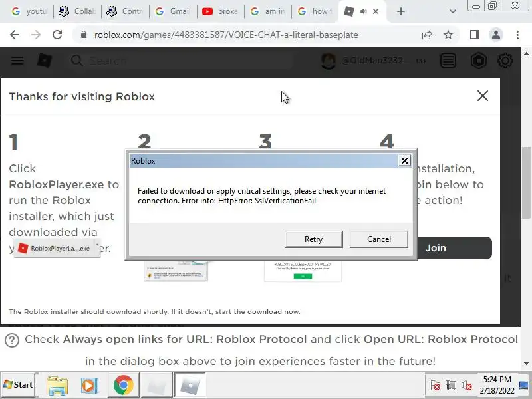Open a new browser tab
532x399 pixels.
(401, 11)
